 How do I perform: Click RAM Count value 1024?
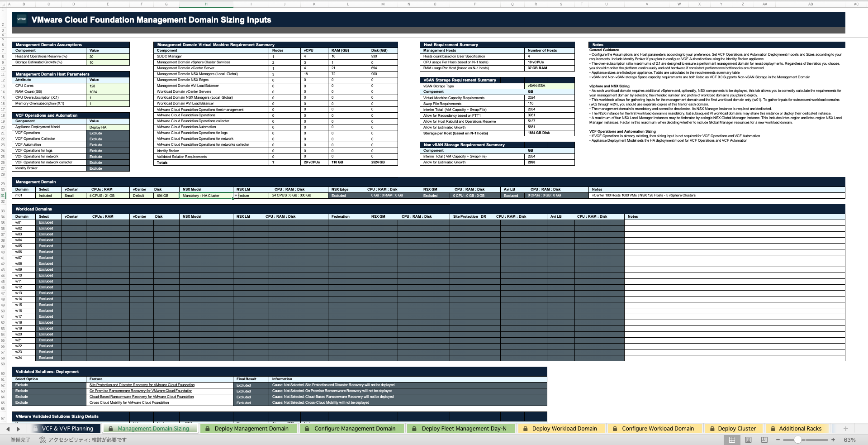point(108,91)
